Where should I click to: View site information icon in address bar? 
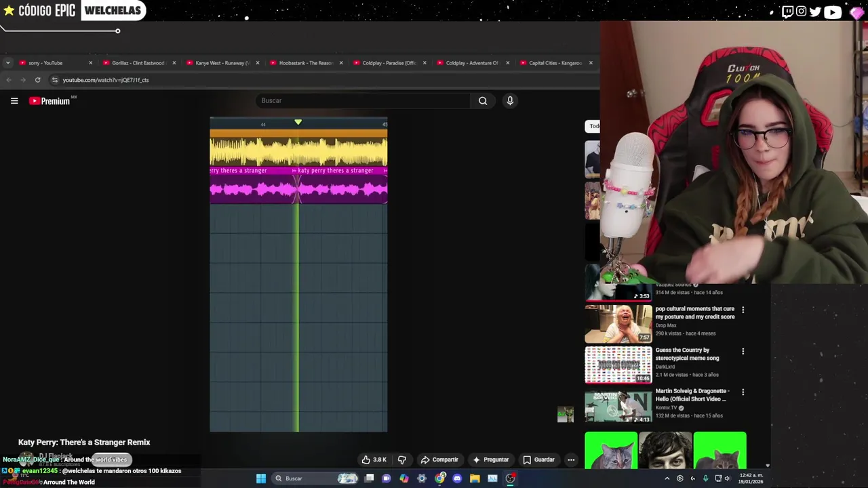(x=55, y=80)
